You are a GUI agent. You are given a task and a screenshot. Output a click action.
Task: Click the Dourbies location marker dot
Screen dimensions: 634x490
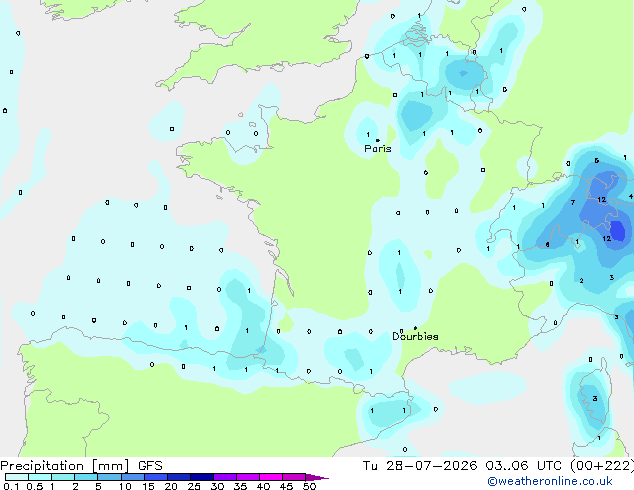[x=415, y=328]
